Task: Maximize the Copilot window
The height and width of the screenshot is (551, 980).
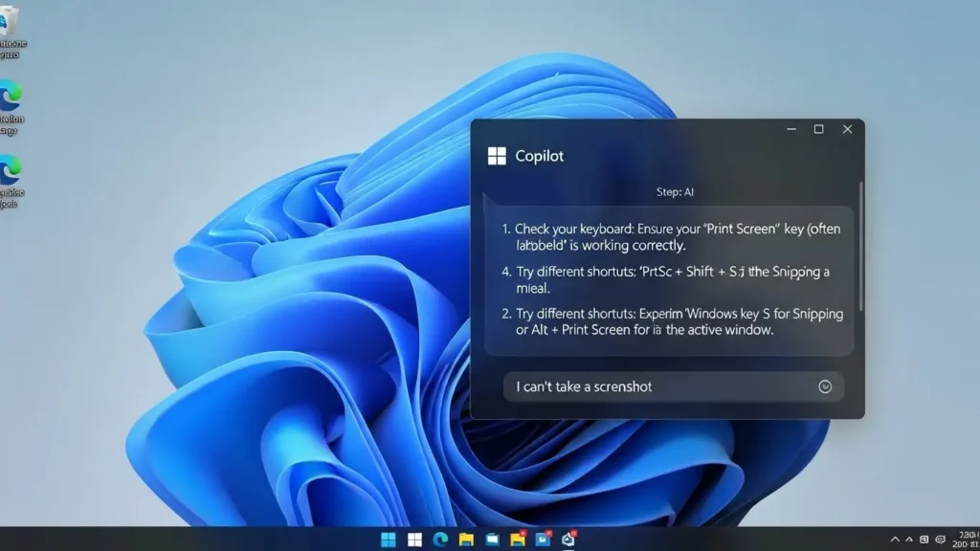Action: click(x=818, y=129)
